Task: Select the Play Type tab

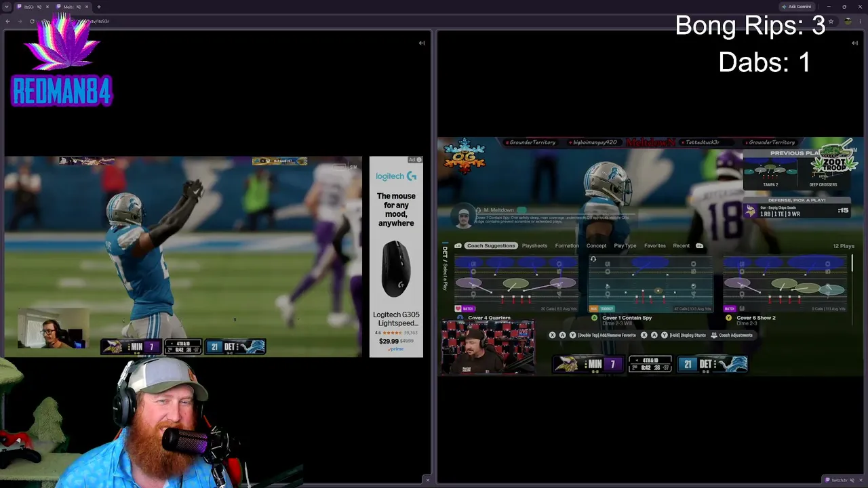Action: click(625, 245)
